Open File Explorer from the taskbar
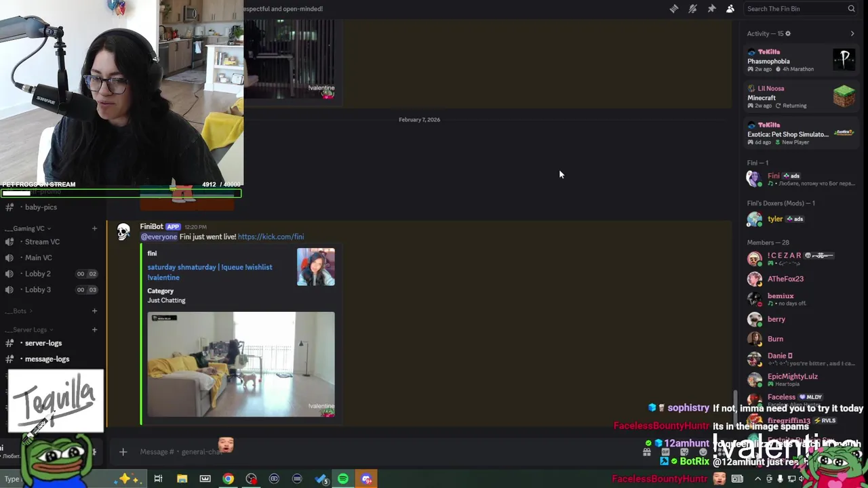 (x=182, y=479)
